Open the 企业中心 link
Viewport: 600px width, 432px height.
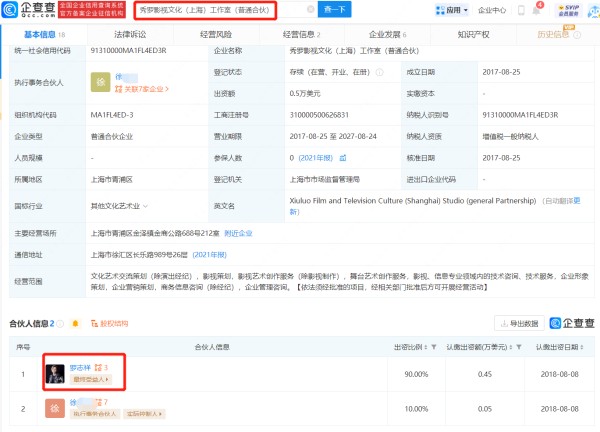(x=492, y=10)
